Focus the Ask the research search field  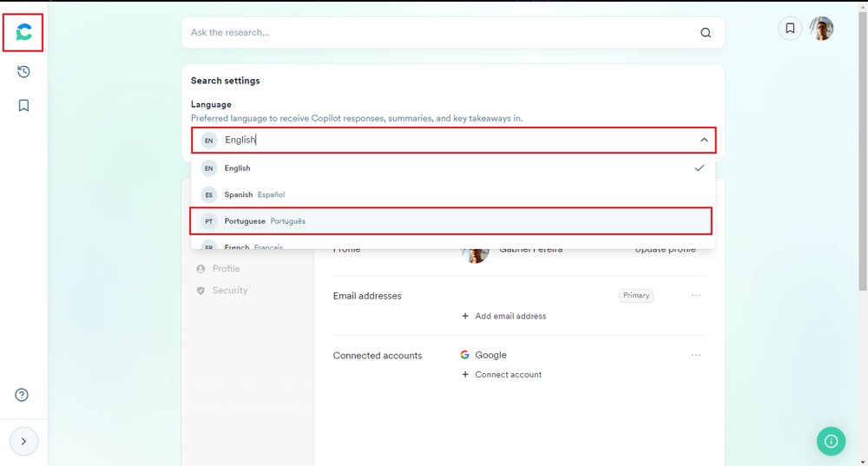click(434, 33)
